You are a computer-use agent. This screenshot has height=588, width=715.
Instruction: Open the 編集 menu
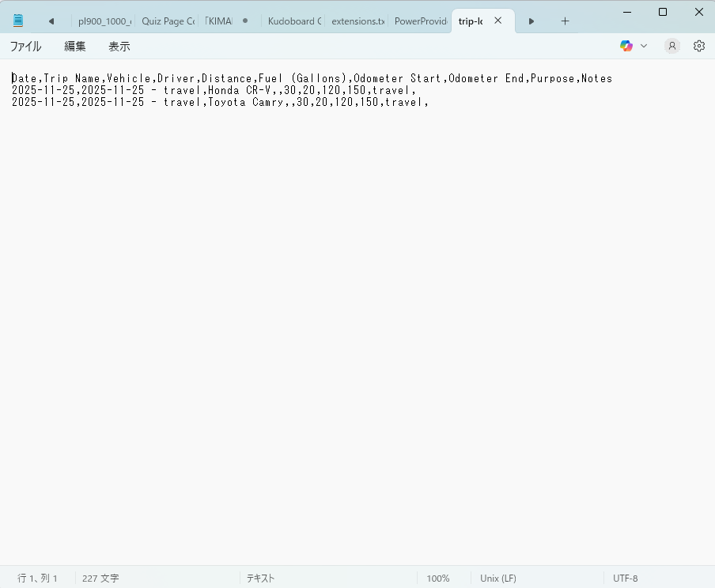click(x=74, y=46)
